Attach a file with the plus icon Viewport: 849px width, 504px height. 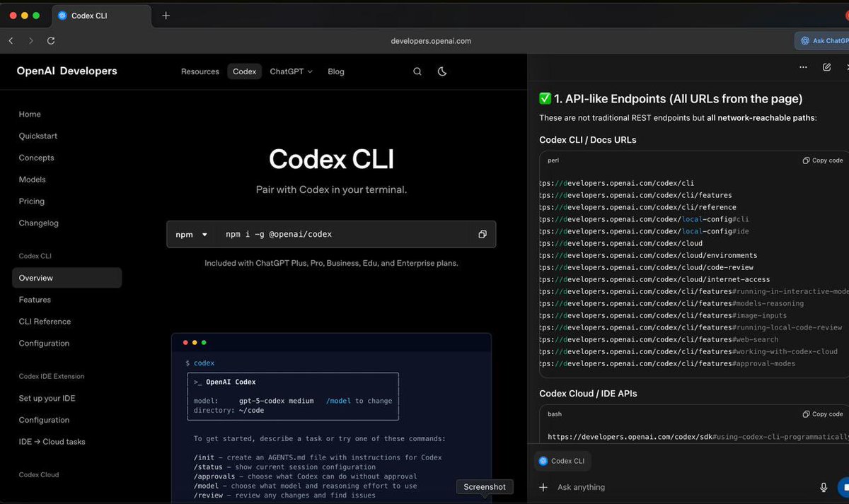click(x=543, y=487)
